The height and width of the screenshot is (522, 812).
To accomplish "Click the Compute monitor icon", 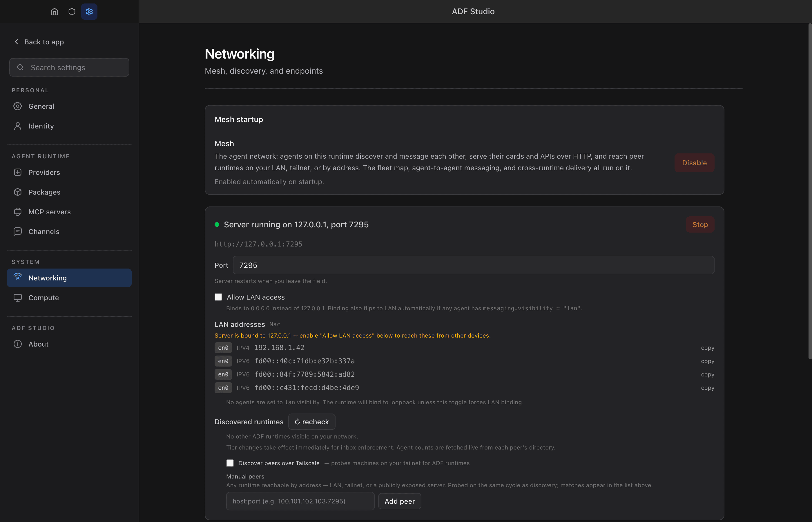I will [x=18, y=298].
